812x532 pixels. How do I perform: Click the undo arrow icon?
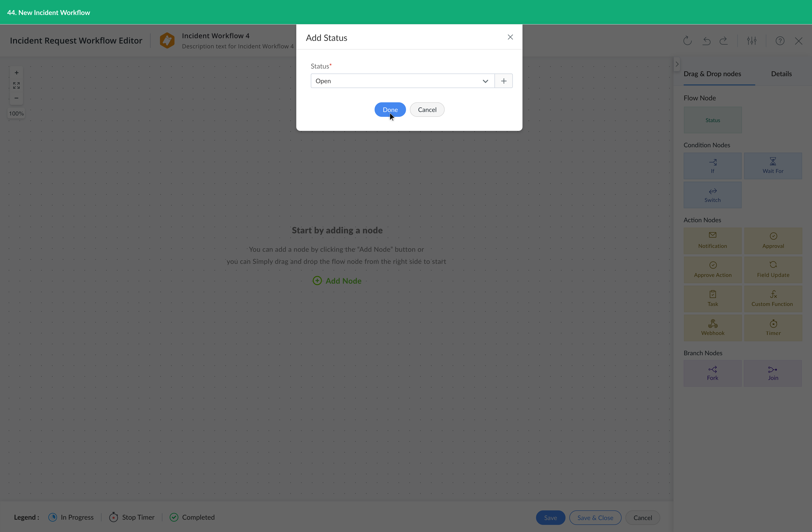(x=706, y=41)
